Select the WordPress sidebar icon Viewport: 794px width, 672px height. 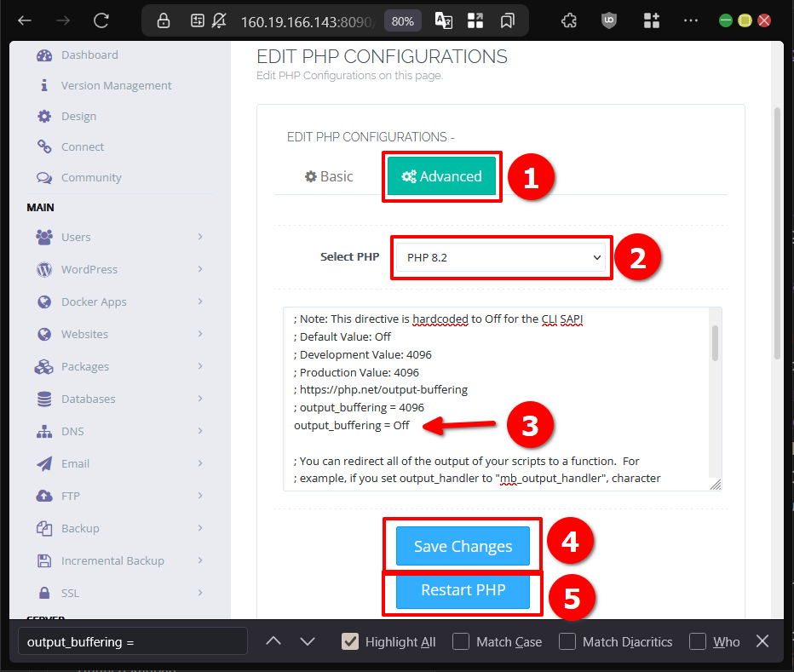tap(44, 269)
